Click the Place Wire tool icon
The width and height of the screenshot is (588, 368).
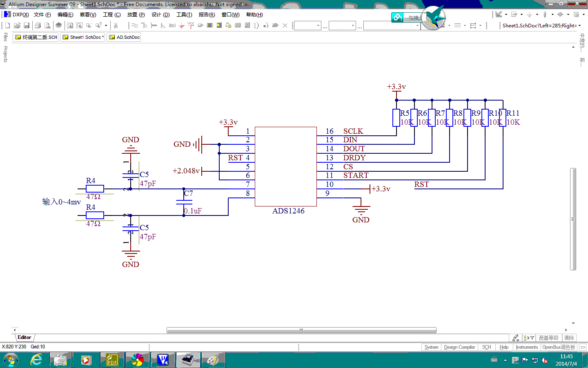pos(134,25)
